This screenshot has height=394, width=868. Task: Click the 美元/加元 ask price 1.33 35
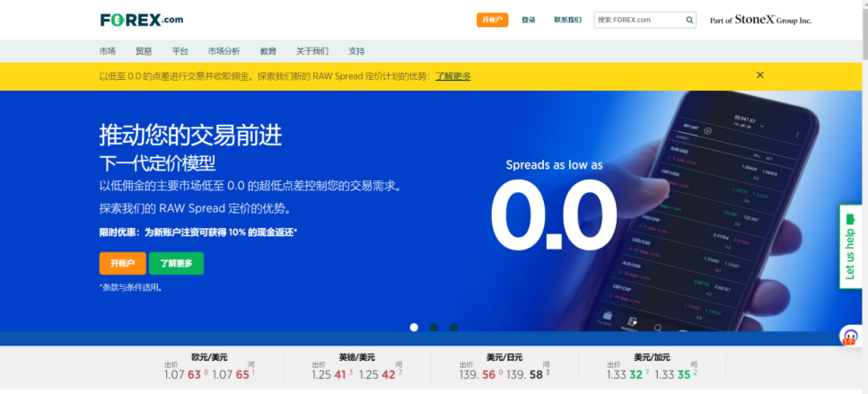click(x=676, y=374)
